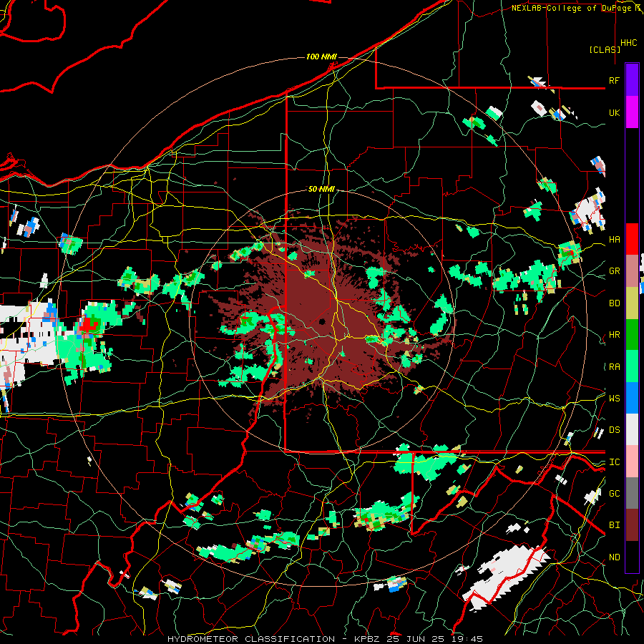The width and height of the screenshot is (644, 644).
Task: Click the HA red legend swatch
Action: coord(632,239)
